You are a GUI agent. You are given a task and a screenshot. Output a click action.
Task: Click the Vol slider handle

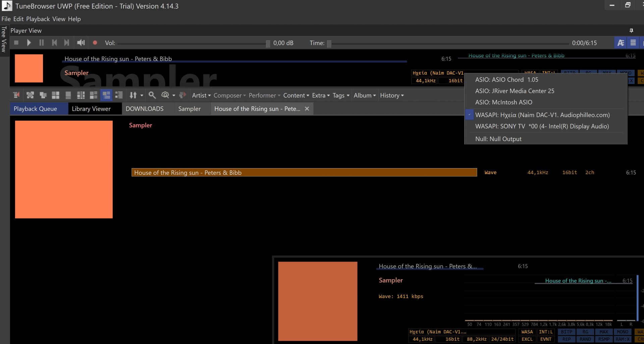[268, 43]
